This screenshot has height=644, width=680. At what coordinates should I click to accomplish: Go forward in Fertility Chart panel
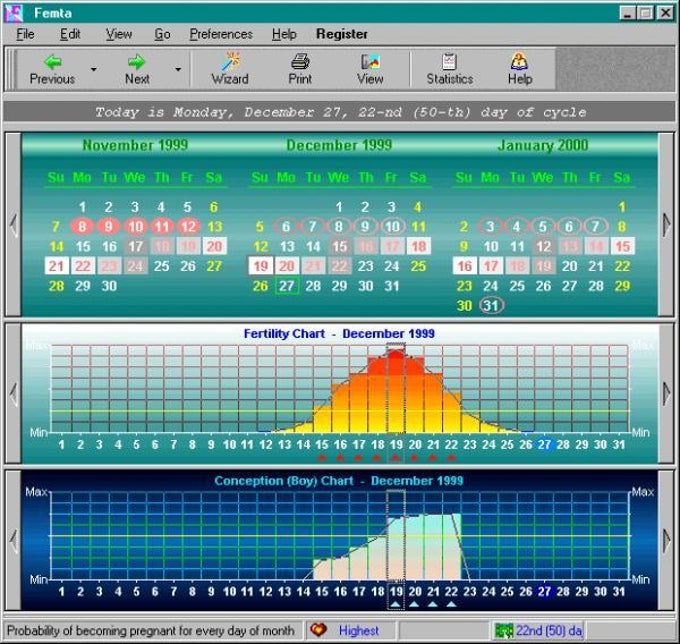666,394
